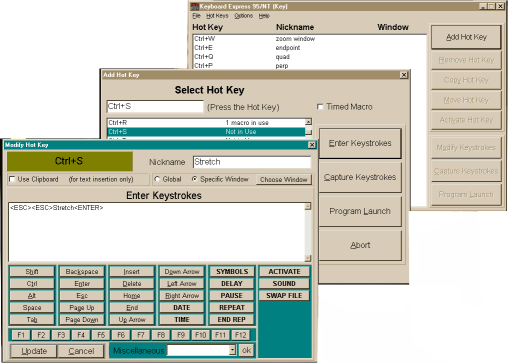The image size is (508, 363).
Task: Open the File menu
Action: point(196,16)
